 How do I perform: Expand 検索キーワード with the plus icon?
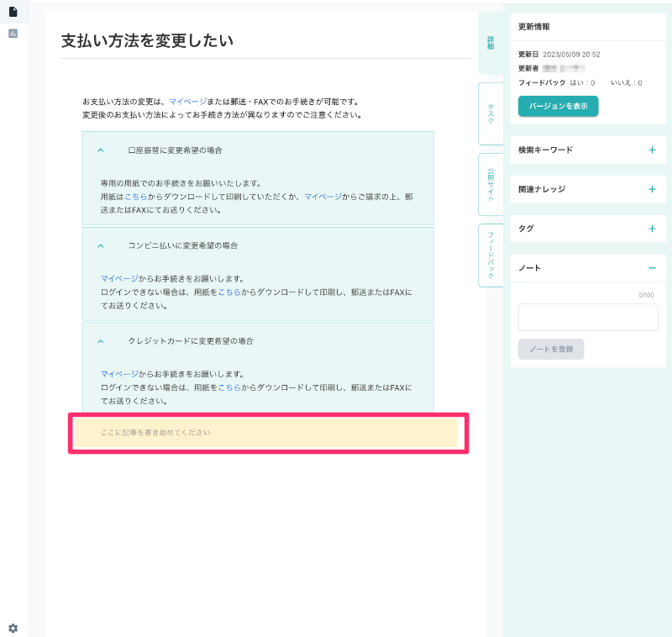(x=652, y=150)
